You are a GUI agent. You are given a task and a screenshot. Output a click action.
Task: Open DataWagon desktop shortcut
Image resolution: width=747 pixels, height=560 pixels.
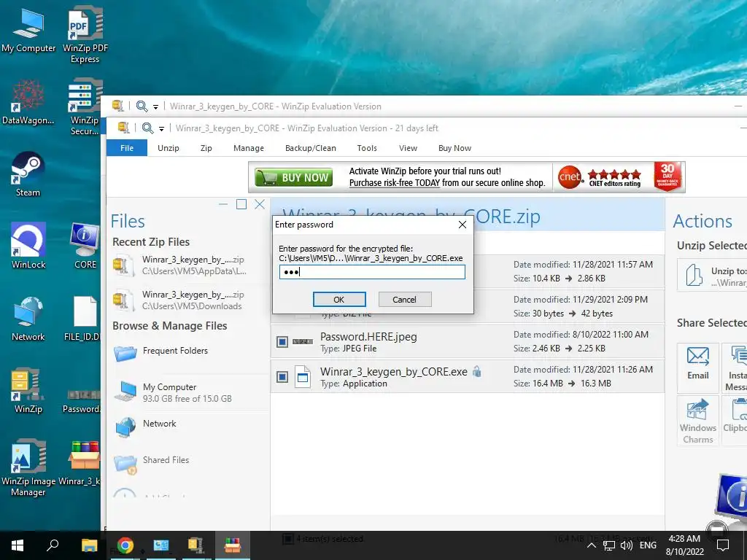point(28,102)
